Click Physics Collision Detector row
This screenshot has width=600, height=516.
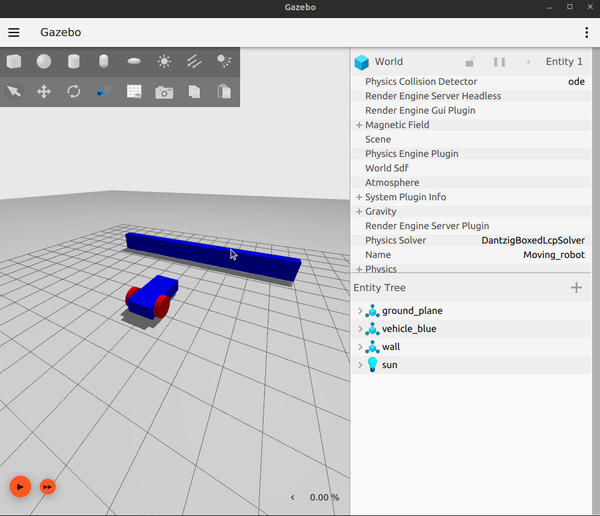(x=471, y=82)
